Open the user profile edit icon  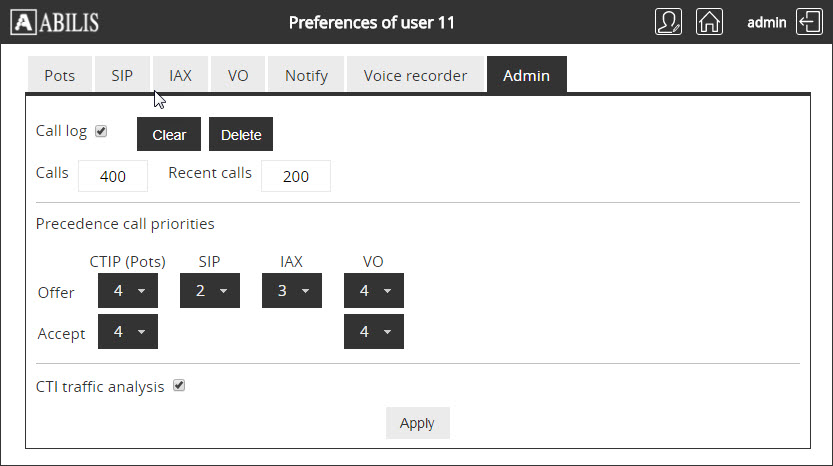pyautogui.click(x=668, y=22)
